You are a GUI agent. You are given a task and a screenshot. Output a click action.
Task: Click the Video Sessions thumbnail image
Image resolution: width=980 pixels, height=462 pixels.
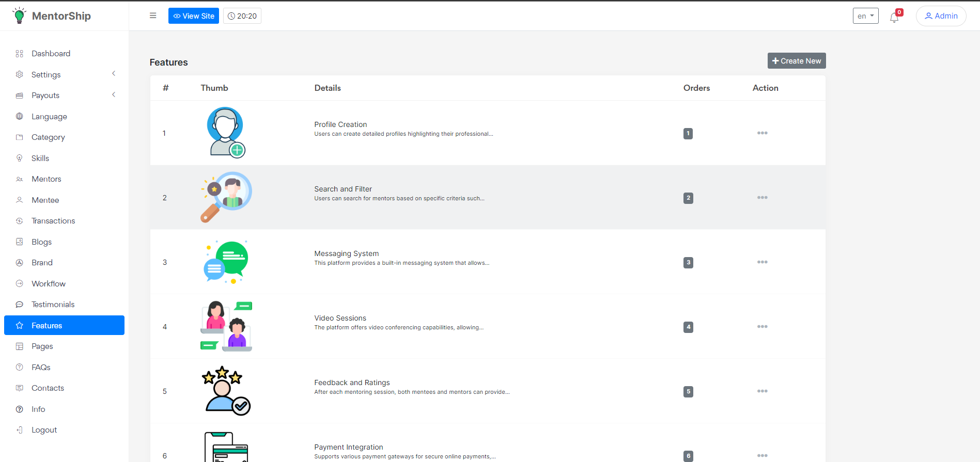point(226,326)
